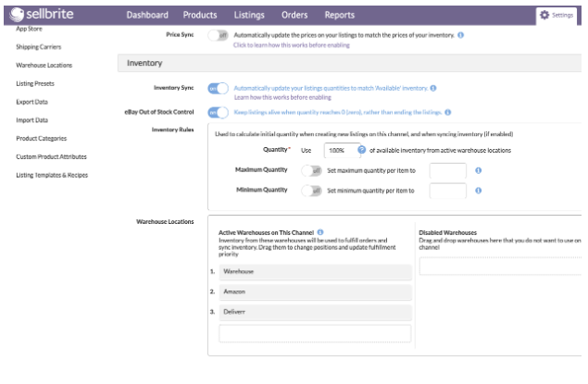
Task: Enable Maximum Quantity switch
Action: 311,171
